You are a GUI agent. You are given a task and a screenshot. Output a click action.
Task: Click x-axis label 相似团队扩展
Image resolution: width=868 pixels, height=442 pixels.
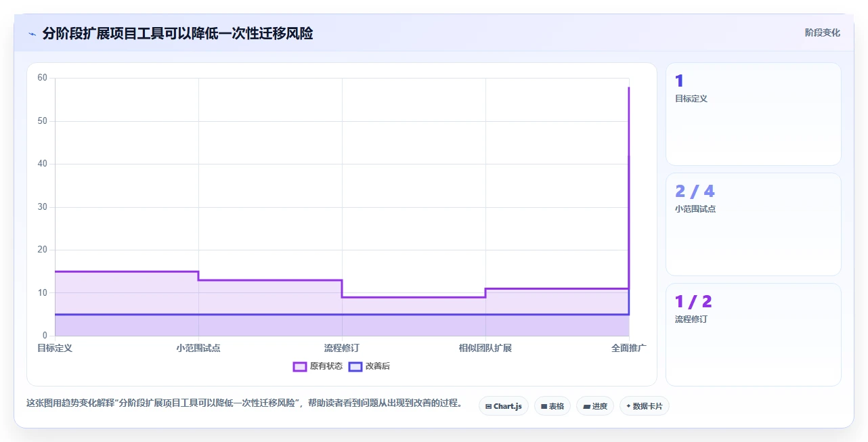click(485, 348)
